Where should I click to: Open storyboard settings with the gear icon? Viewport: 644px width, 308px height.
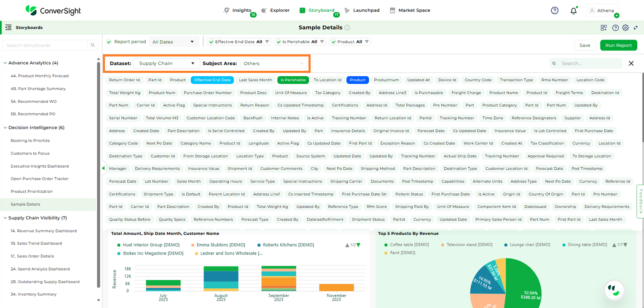(625, 27)
